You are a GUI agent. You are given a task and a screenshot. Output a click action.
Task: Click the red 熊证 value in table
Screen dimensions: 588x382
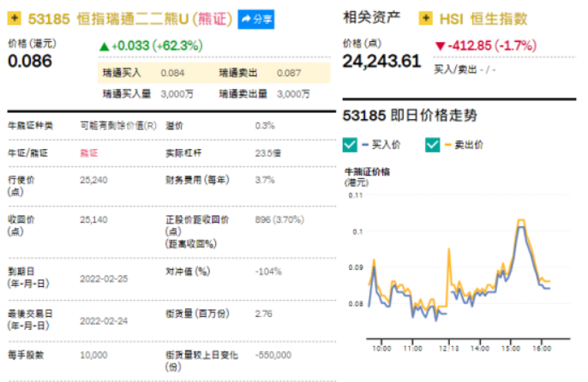(x=88, y=152)
